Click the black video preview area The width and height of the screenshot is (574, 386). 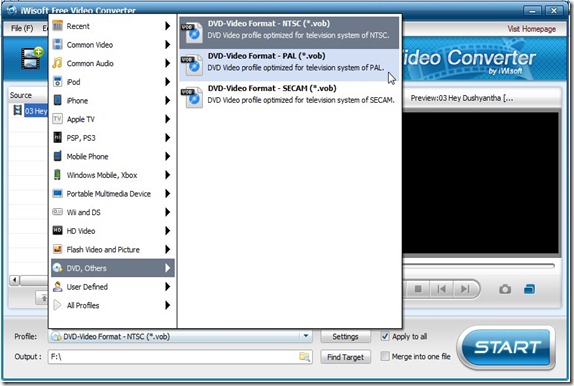(x=481, y=182)
